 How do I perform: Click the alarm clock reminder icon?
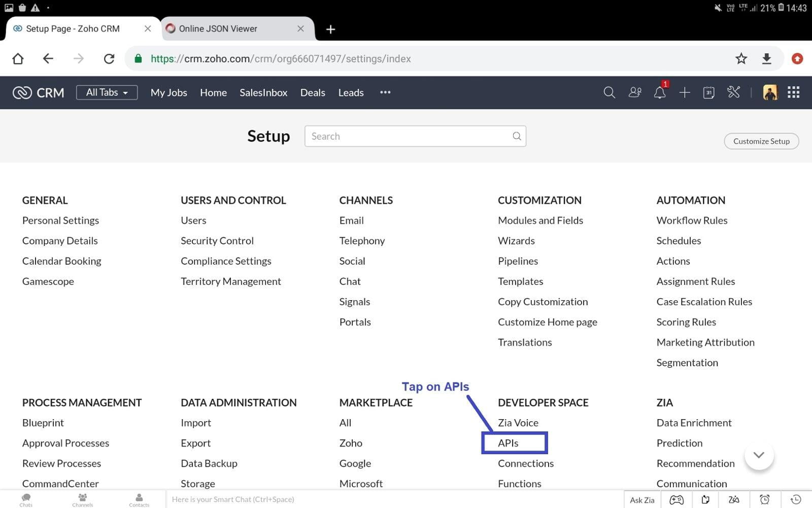(764, 500)
